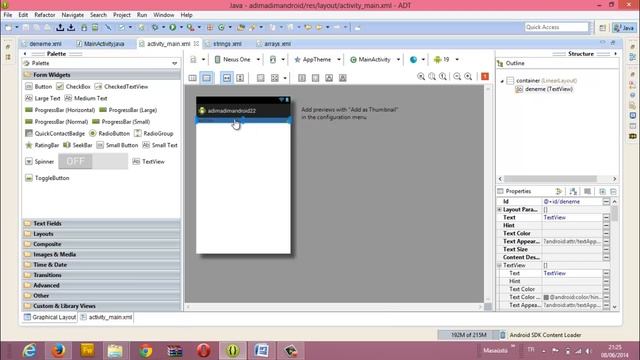Image resolution: width=640 pixels, height=360 pixels.
Task: Switch to arrays.xml tab
Action: click(x=273, y=44)
